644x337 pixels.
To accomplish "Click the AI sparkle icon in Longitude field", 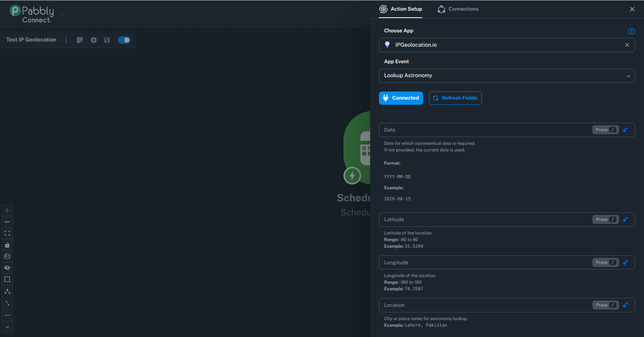I will coord(625,262).
